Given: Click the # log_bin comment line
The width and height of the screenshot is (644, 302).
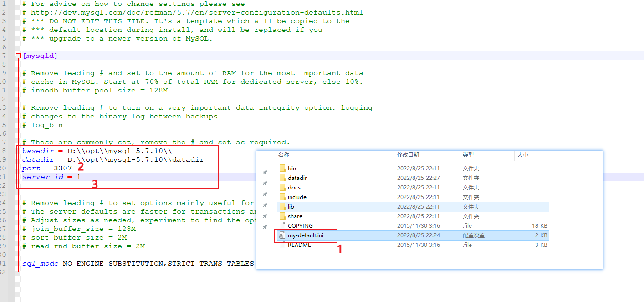Looking at the screenshot, I should (x=43, y=125).
